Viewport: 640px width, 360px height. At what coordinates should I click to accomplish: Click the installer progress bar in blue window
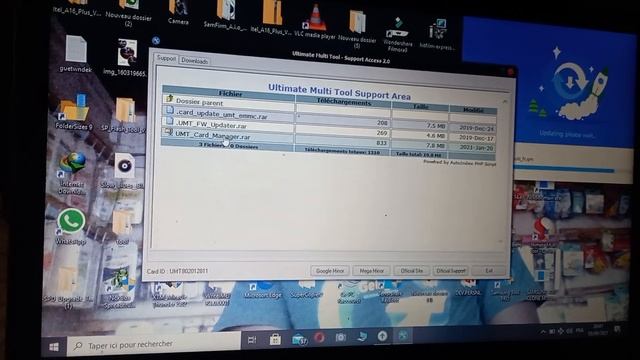point(564,169)
